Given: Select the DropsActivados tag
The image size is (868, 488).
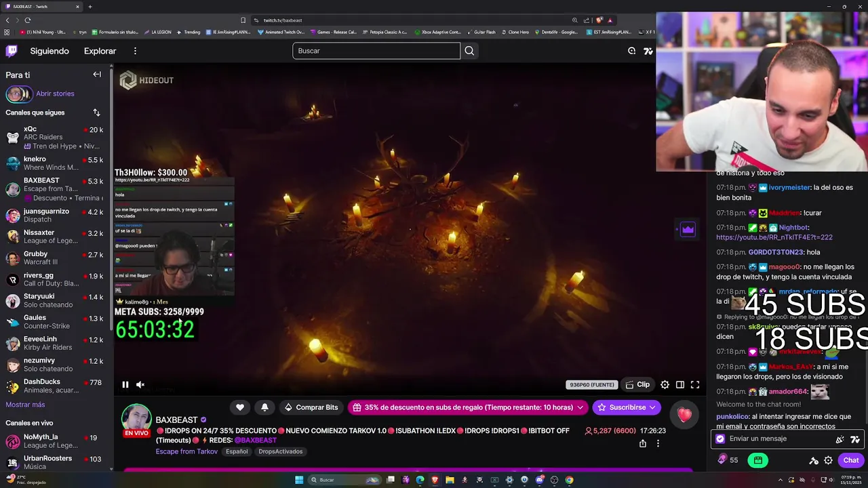Looking at the screenshot, I should point(280,451).
